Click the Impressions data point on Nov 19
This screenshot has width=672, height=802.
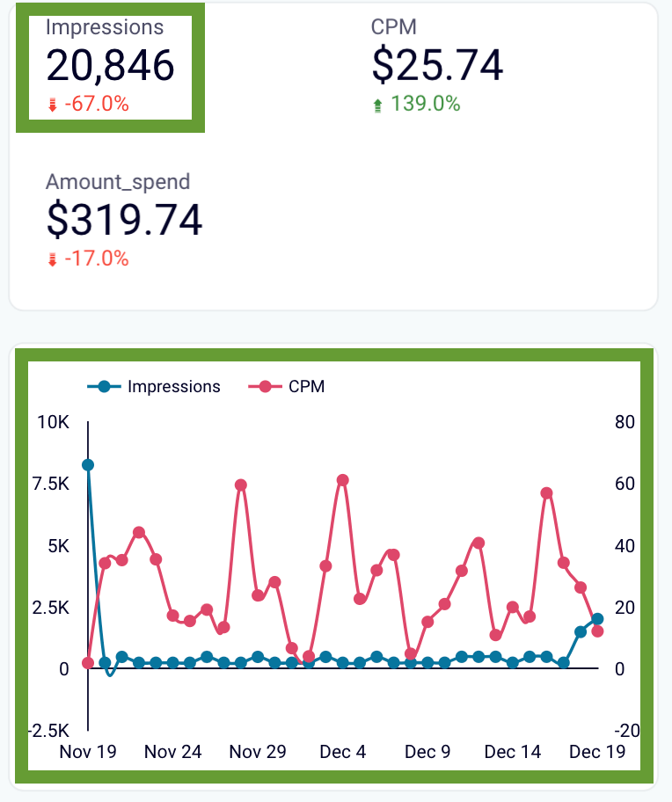coord(88,465)
